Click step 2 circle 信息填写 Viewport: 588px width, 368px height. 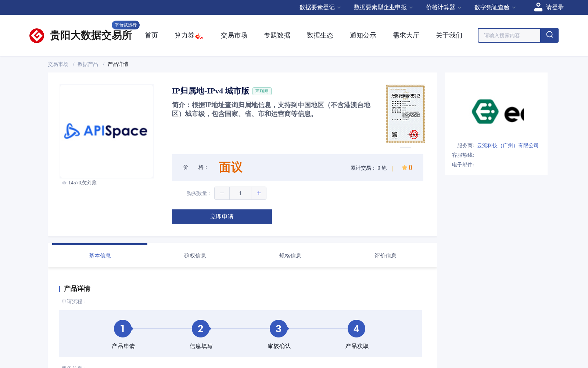201,329
